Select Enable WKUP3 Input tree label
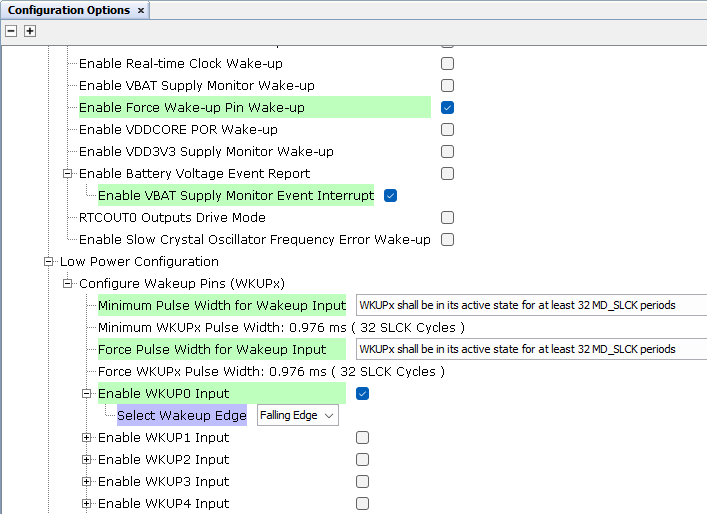 tap(163, 482)
